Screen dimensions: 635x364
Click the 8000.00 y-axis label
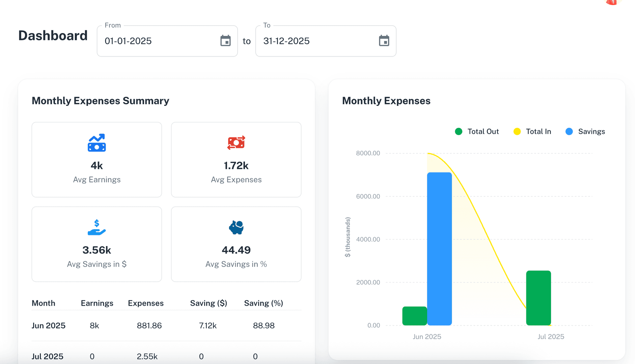click(368, 153)
